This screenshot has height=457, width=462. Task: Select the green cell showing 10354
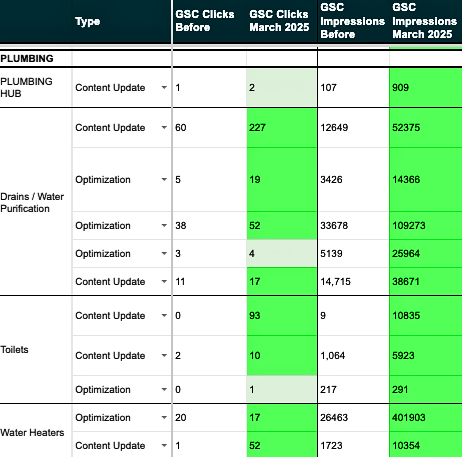[x=426, y=445]
